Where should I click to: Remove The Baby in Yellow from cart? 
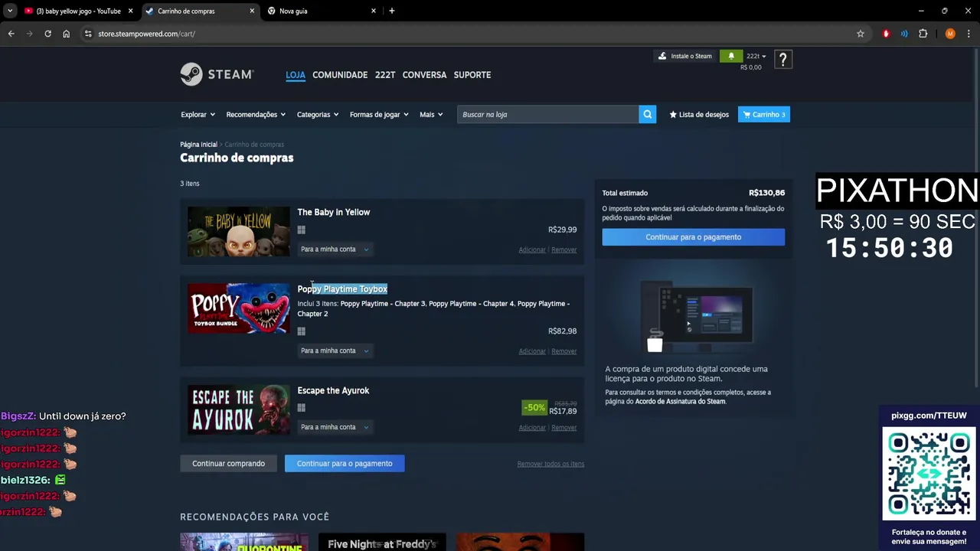pos(563,249)
